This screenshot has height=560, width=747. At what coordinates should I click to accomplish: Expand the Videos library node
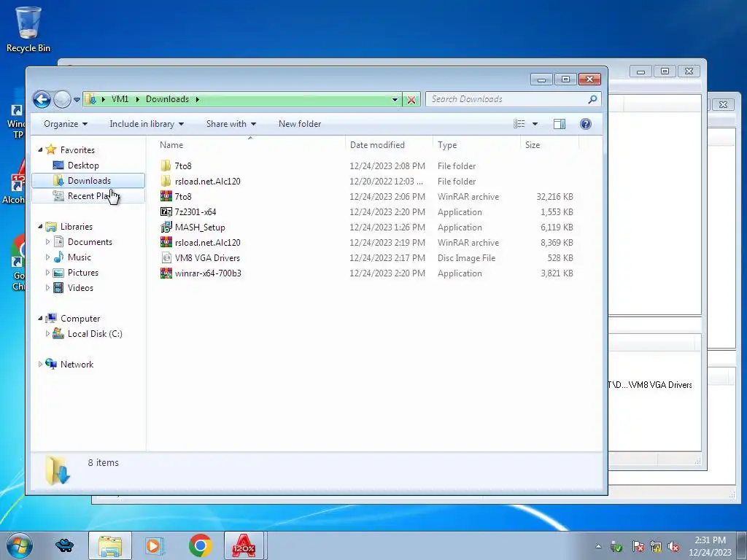(47, 287)
